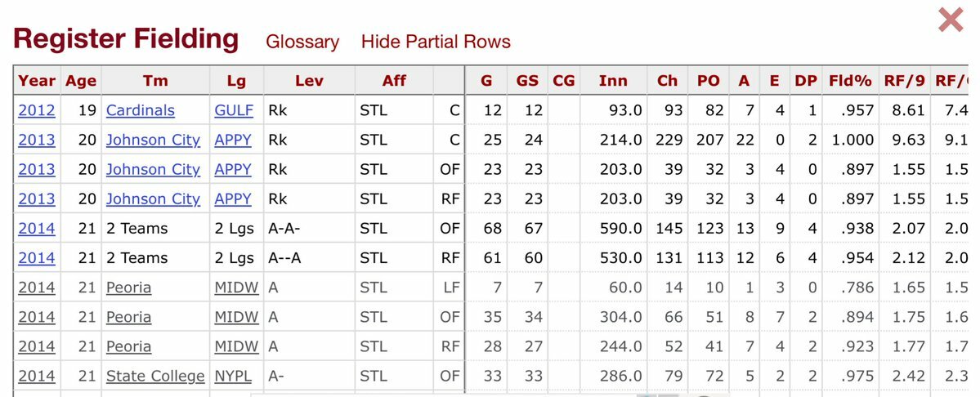Sort by the Ch column header

(x=667, y=80)
